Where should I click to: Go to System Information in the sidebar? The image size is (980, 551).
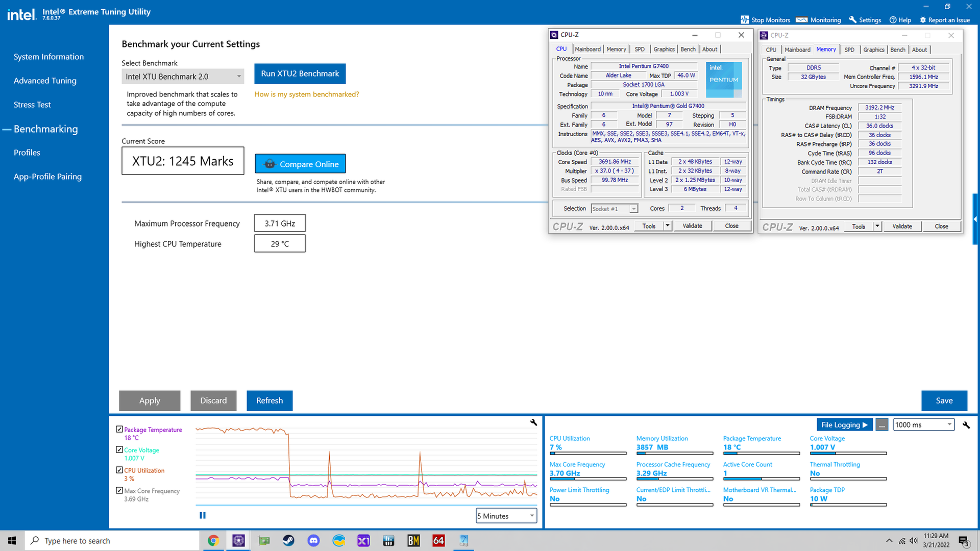(48, 57)
